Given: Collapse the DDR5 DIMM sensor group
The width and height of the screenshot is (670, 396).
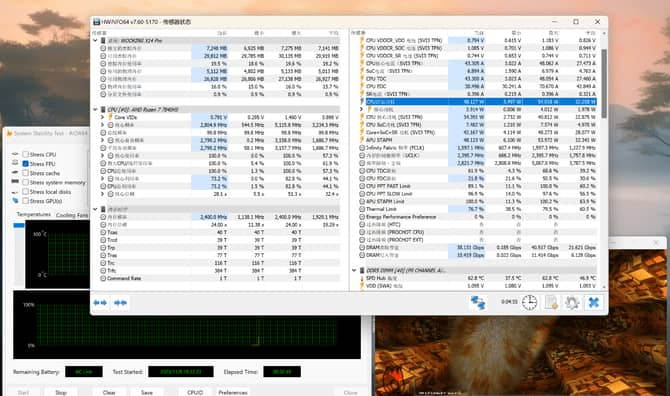Looking at the screenshot, I should tap(354, 270).
